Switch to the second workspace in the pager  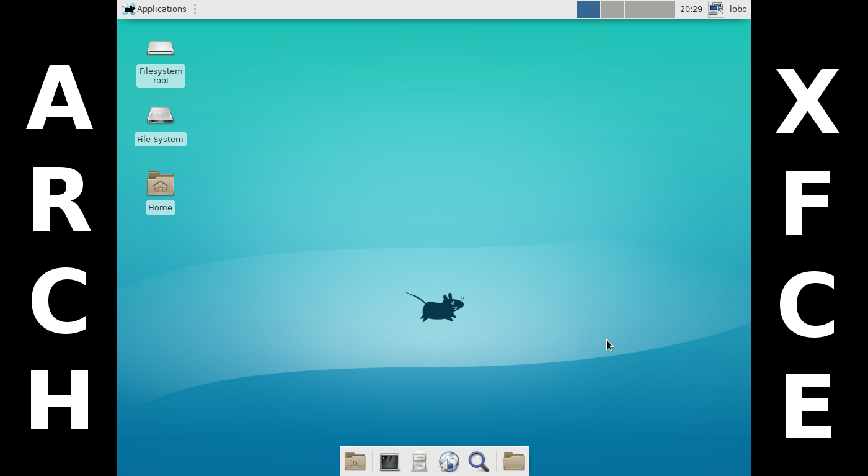pos(613,9)
